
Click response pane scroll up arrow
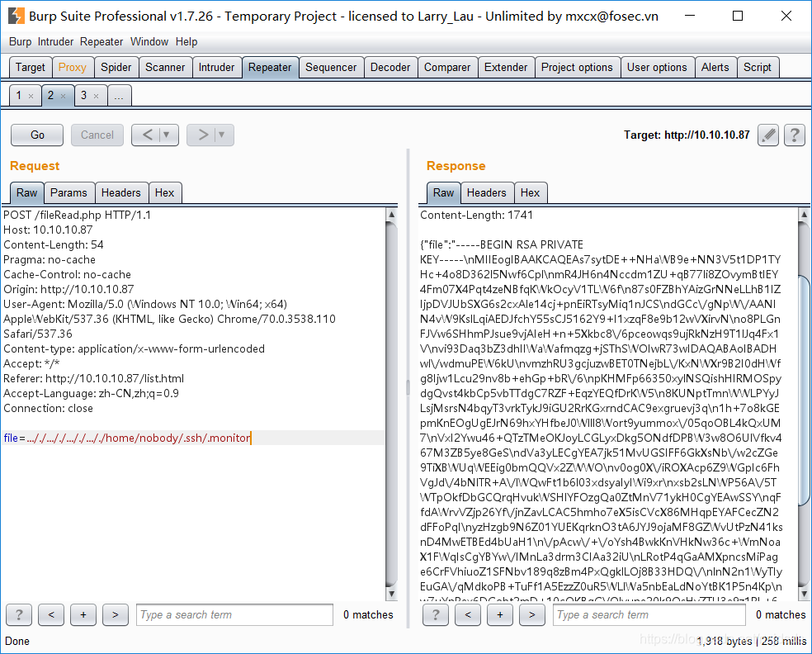pyautogui.click(x=805, y=215)
